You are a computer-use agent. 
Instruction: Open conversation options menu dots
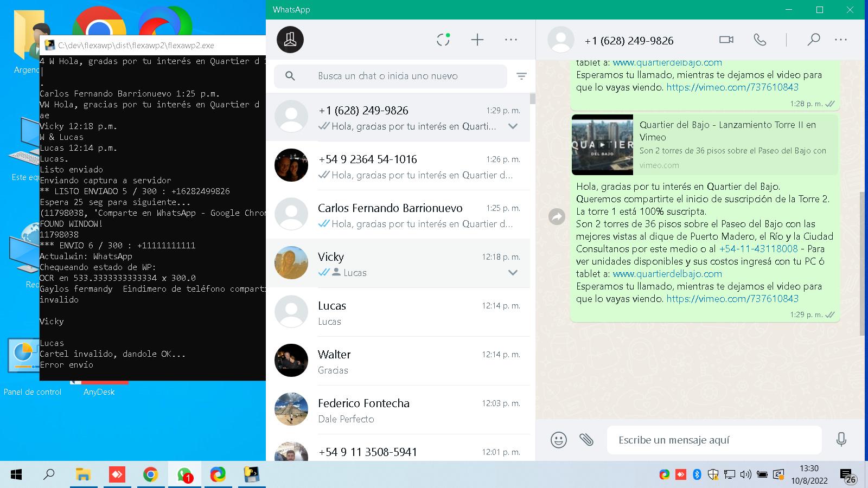click(x=841, y=40)
